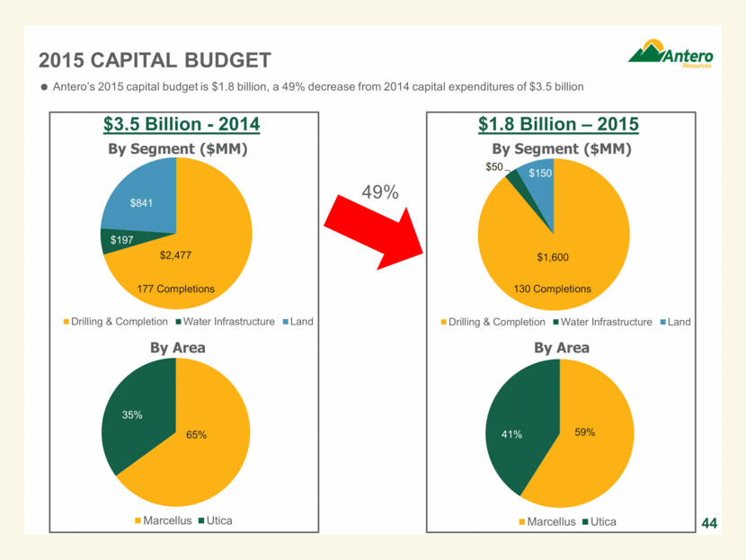
Task: Click Water Infrastructure legend swatch in 2015 chart
Action: pyautogui.click(x=555, y=322)
